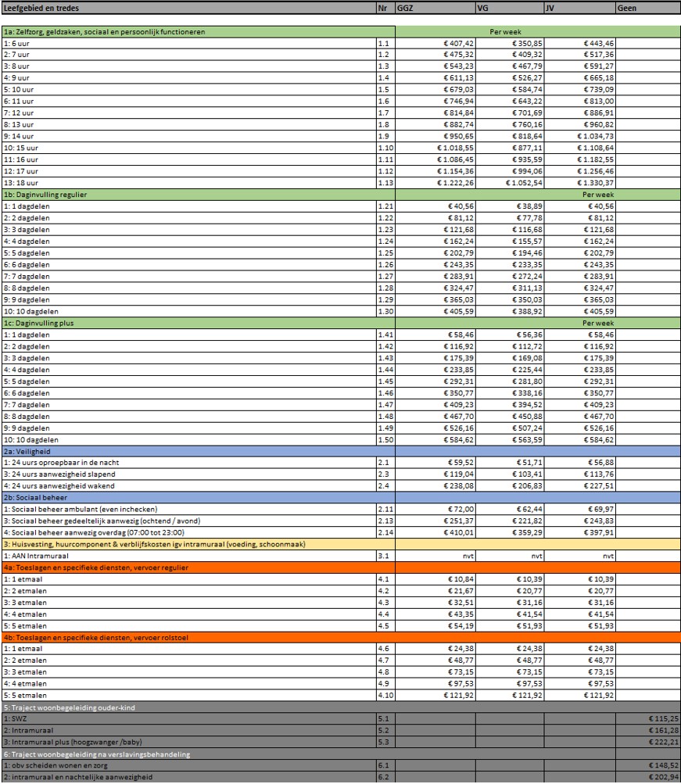681x784 pixels.
Task: Select the '24 uurs aanwezigheid wakend' row label
Action: 188,485
